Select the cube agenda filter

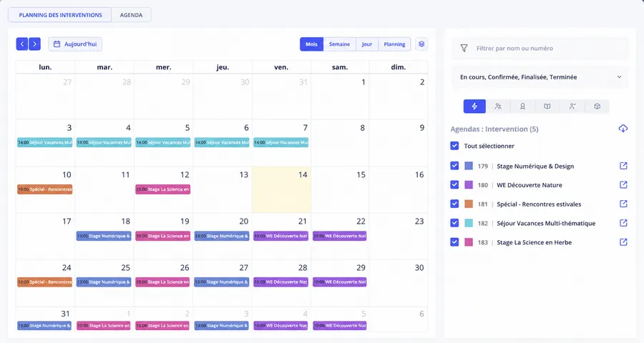597,106
